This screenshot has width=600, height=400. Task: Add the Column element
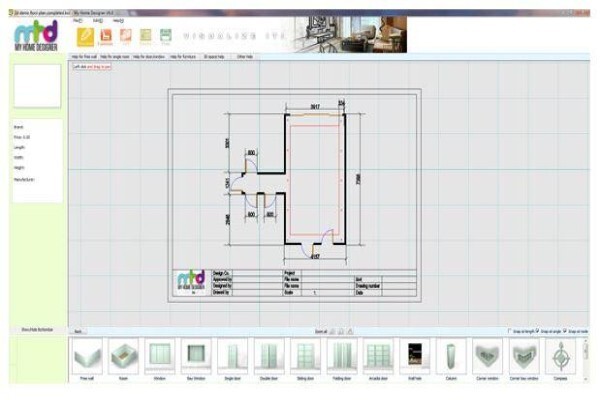click(x=451, y=356)
